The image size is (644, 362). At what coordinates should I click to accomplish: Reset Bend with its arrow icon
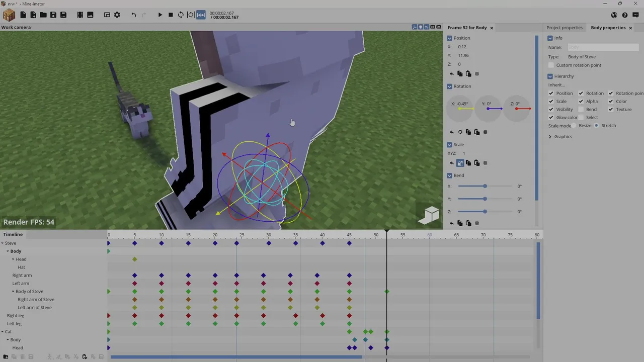(x=451, y=223)
